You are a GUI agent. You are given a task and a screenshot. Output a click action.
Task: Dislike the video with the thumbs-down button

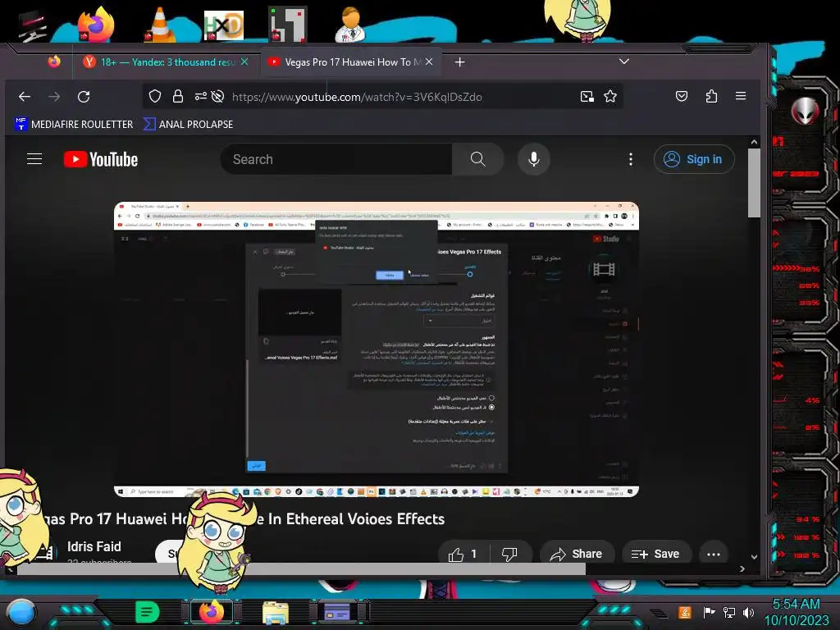pyautogui.click(x=510, y=554)
